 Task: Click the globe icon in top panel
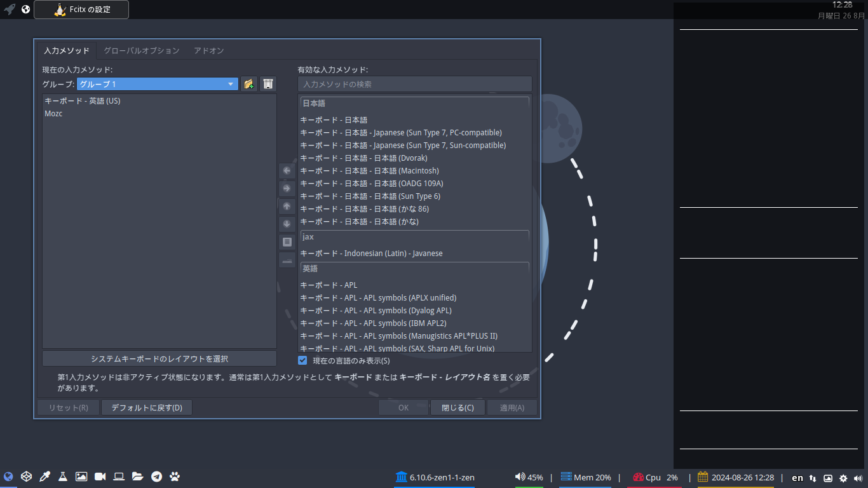(26, 10)
